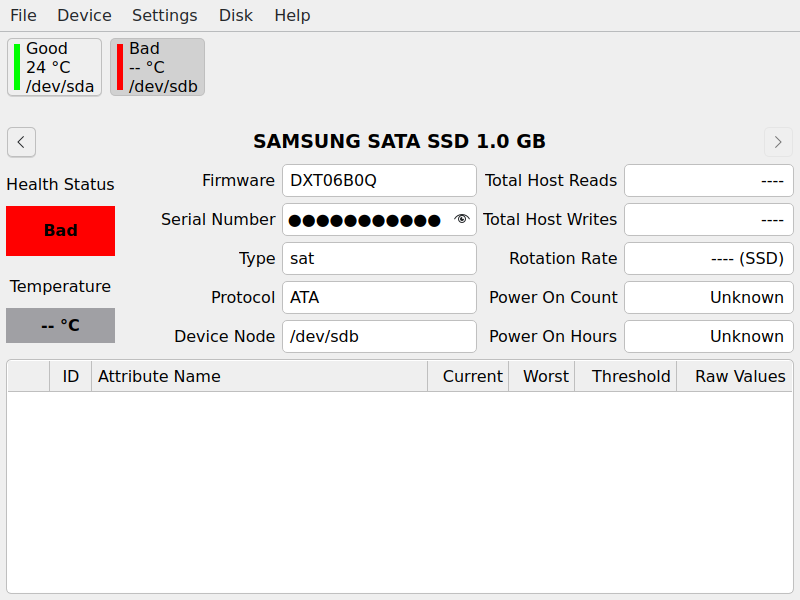Click the gray temperature indicator box

(60, 326)
